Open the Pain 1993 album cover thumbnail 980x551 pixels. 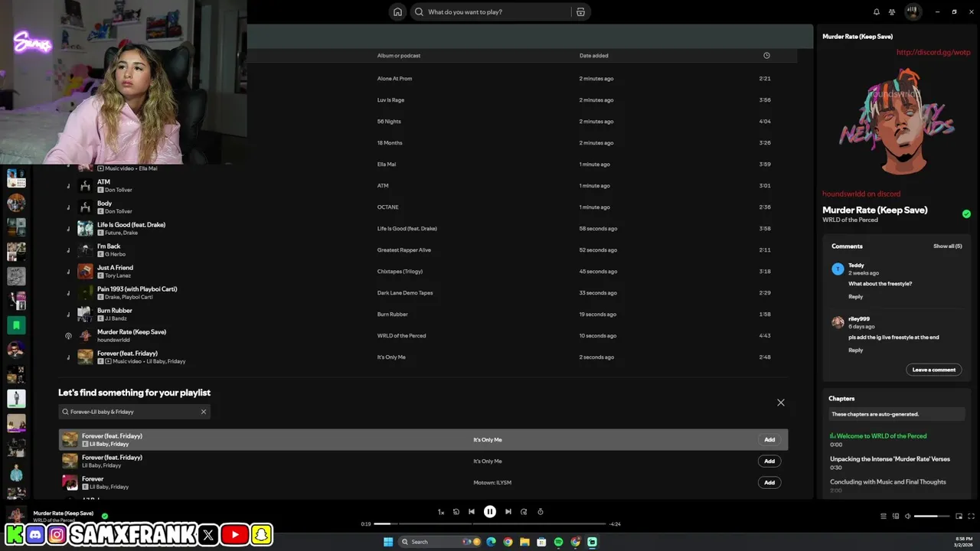85,292
